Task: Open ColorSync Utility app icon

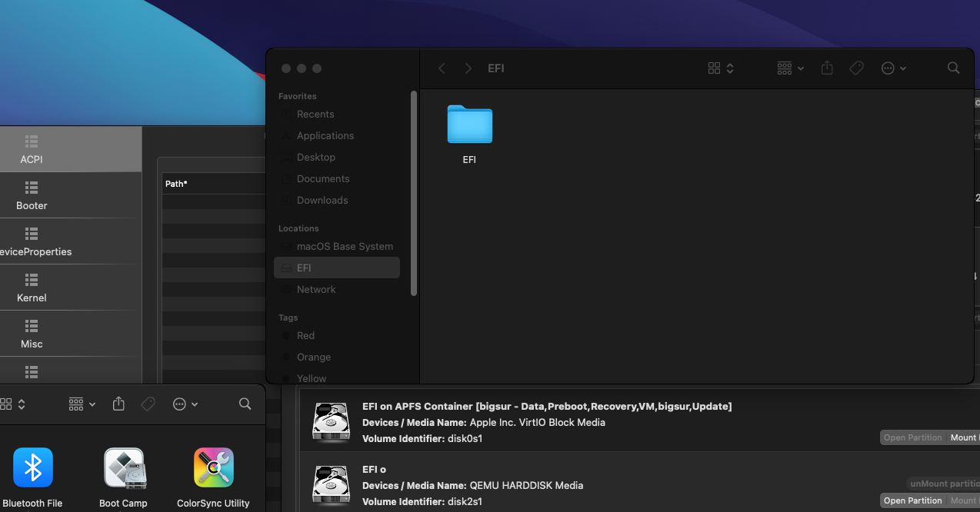Action: 214,467
